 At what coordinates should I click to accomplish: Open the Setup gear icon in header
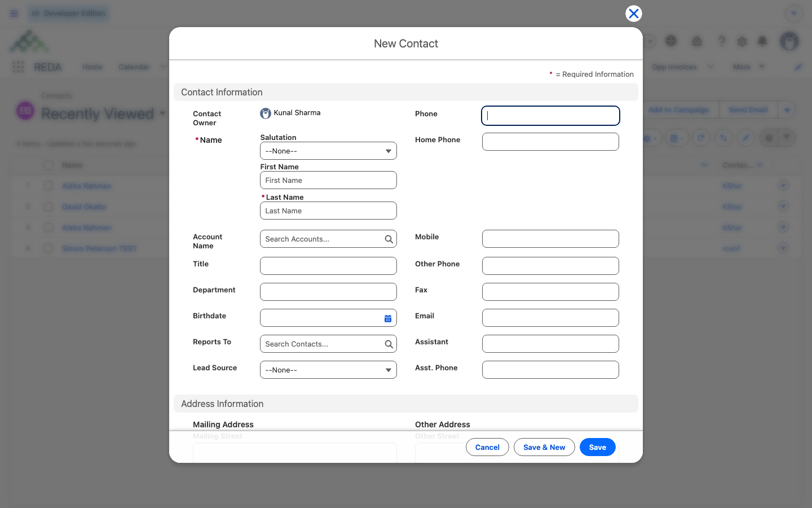coord(742,41)
